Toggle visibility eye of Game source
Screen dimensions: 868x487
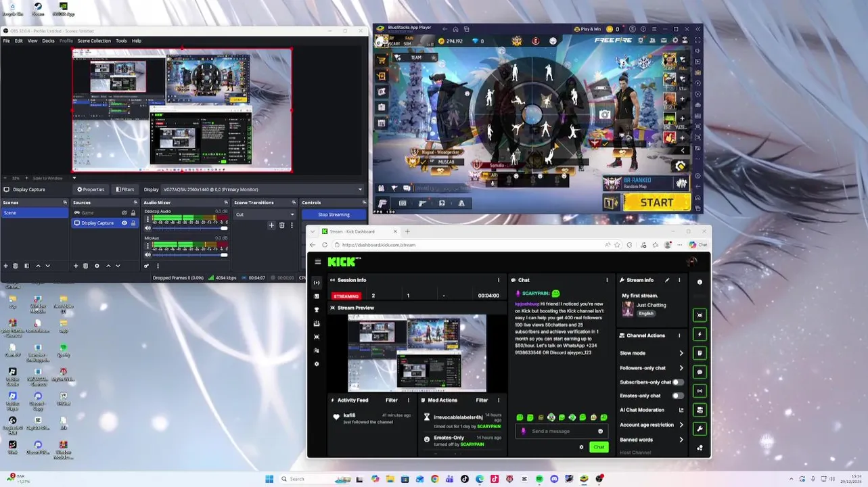click(124, 213)
